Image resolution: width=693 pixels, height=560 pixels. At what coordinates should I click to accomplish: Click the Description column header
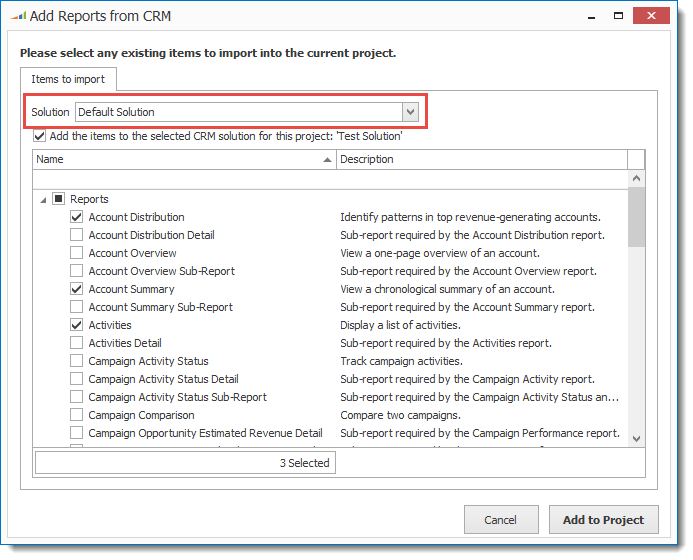click(482, 159)
